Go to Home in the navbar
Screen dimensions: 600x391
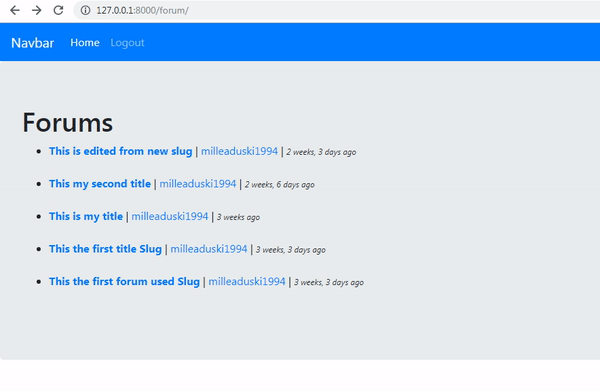pyautogui.click(x=85, y=42)
